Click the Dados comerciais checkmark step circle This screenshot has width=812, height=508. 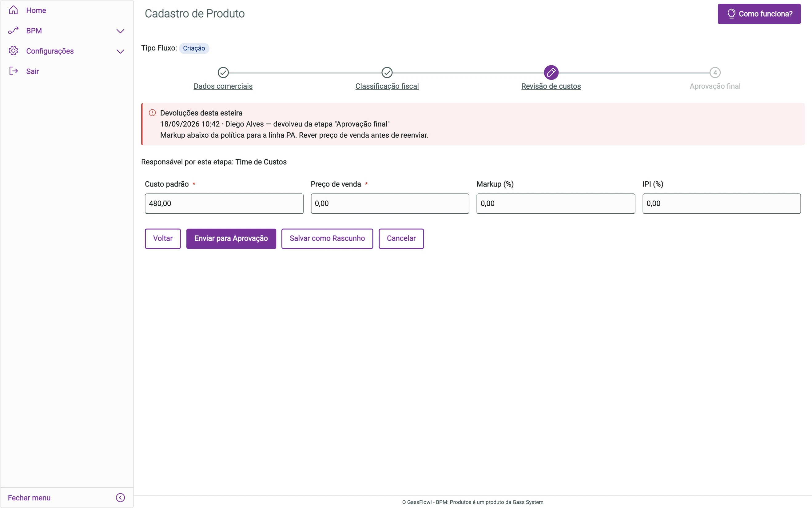pos(223,72)
